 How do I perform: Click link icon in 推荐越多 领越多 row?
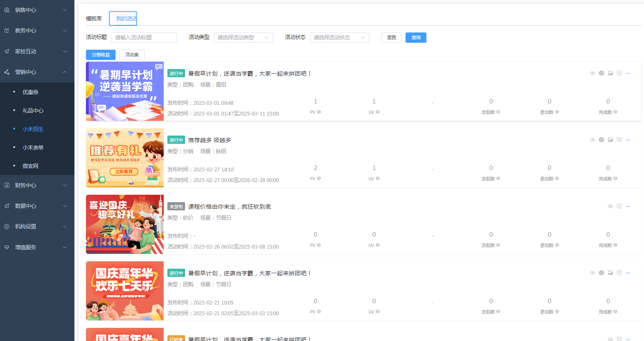point(601,140)
